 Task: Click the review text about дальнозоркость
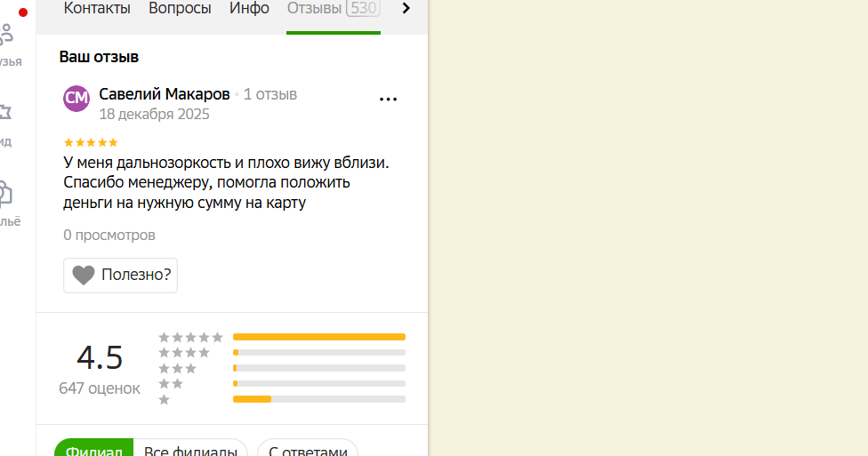226,182
